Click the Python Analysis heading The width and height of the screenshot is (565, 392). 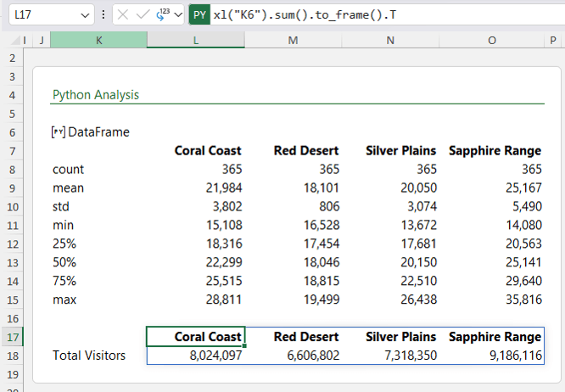pos(96,95)
